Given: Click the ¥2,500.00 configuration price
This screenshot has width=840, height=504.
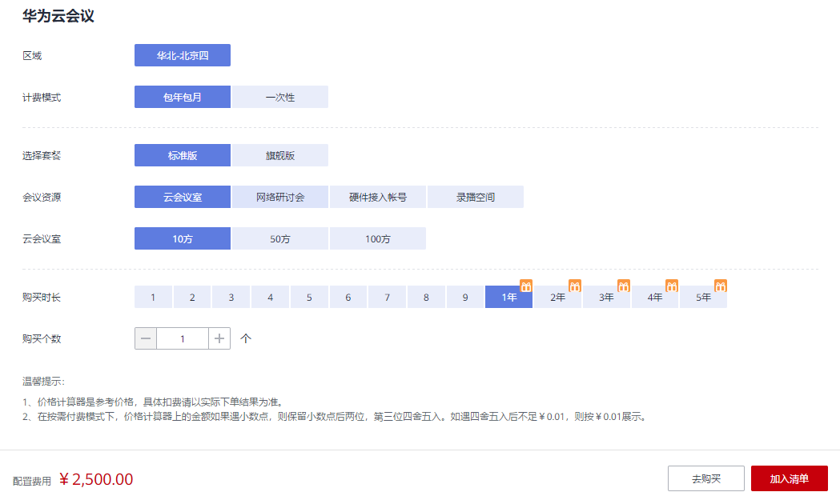Looking at the screenshot, I should pyautogui.click(x=96, y=479).
